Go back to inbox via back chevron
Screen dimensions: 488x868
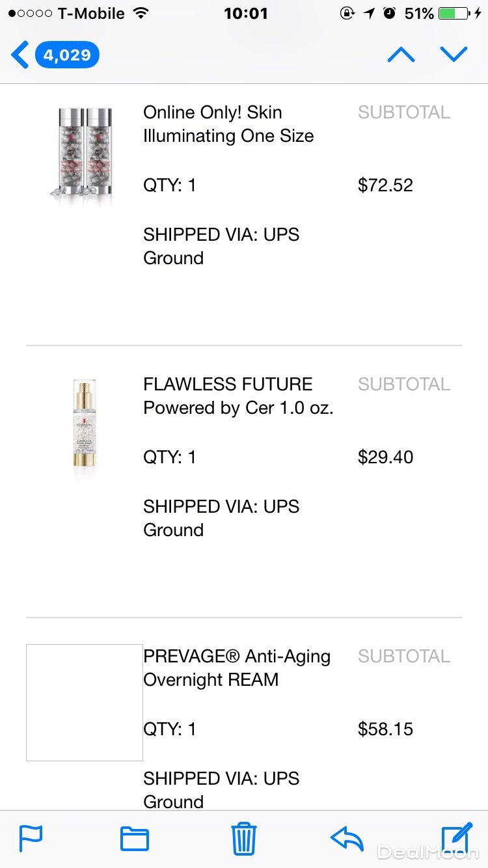tap(20, 55)
